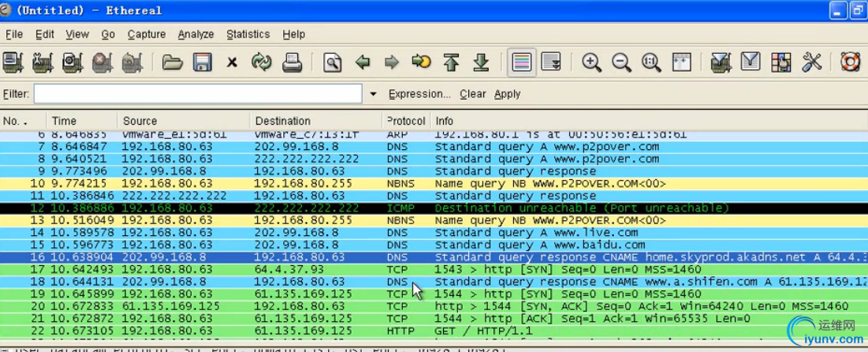Start a new live capture icon
868x352 pixels.
73,62
